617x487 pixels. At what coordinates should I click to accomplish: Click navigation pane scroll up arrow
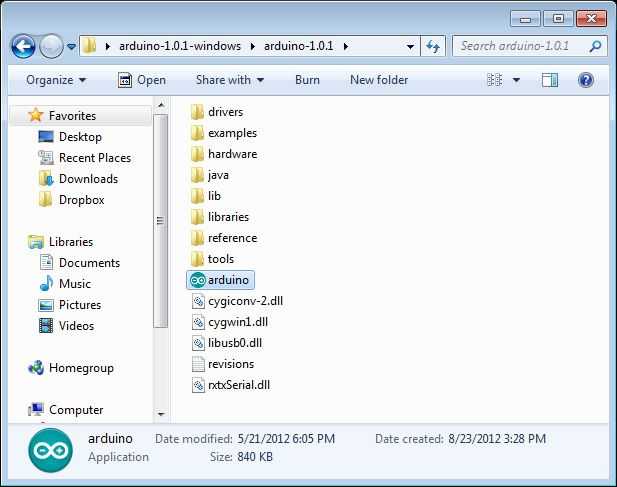(x=161, y=105)
